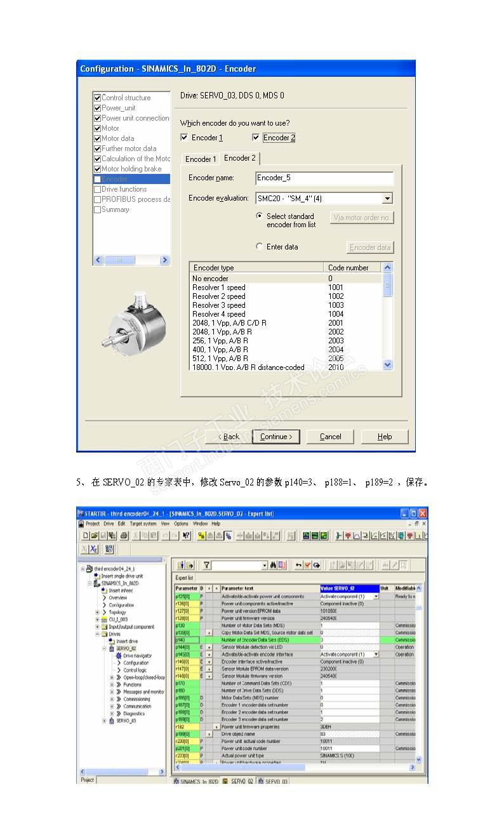
Task: Open Activate component dropdown for p125[0]
Action: click(376, 597)
